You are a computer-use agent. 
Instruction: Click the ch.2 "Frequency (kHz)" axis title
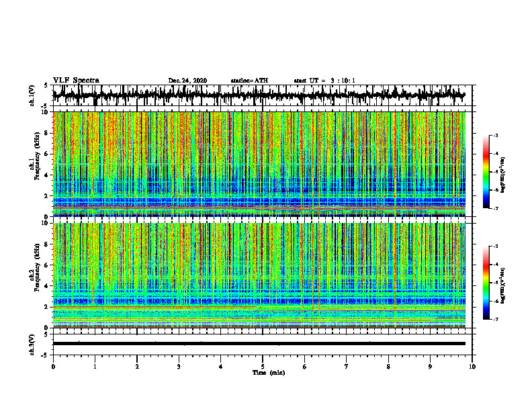click(38, 267)
